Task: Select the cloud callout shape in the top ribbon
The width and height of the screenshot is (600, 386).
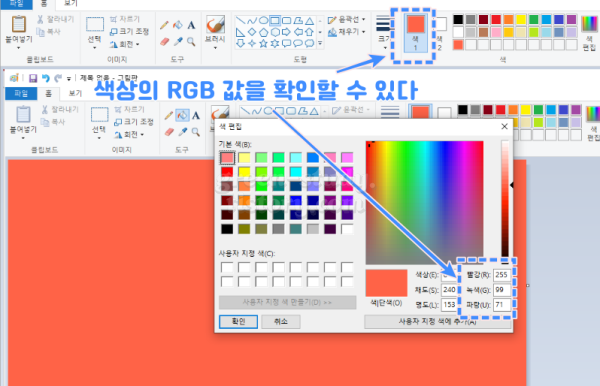Action: pyautogui.click(x=310, y=43)
